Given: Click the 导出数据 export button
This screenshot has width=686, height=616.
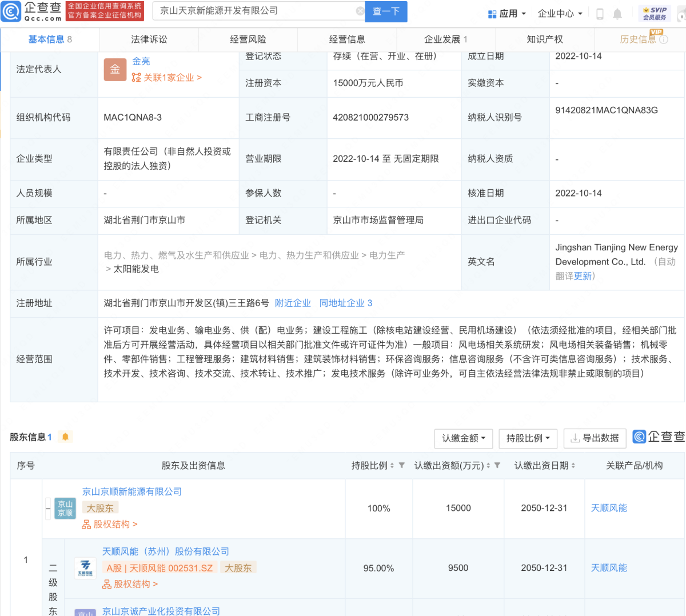Looking at the screenshot, I should [595, 438].
